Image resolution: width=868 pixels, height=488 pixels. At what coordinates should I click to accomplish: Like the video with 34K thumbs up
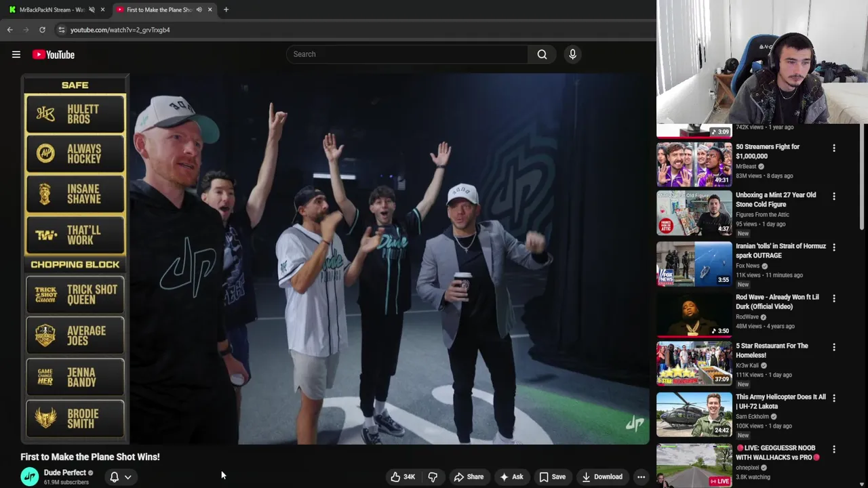403,477
